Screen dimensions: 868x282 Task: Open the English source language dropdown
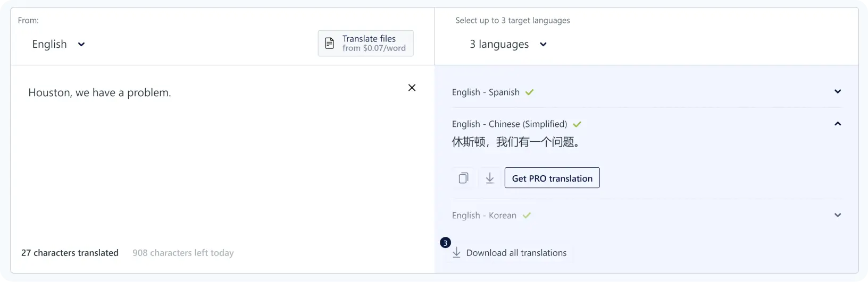coord(59,44)
